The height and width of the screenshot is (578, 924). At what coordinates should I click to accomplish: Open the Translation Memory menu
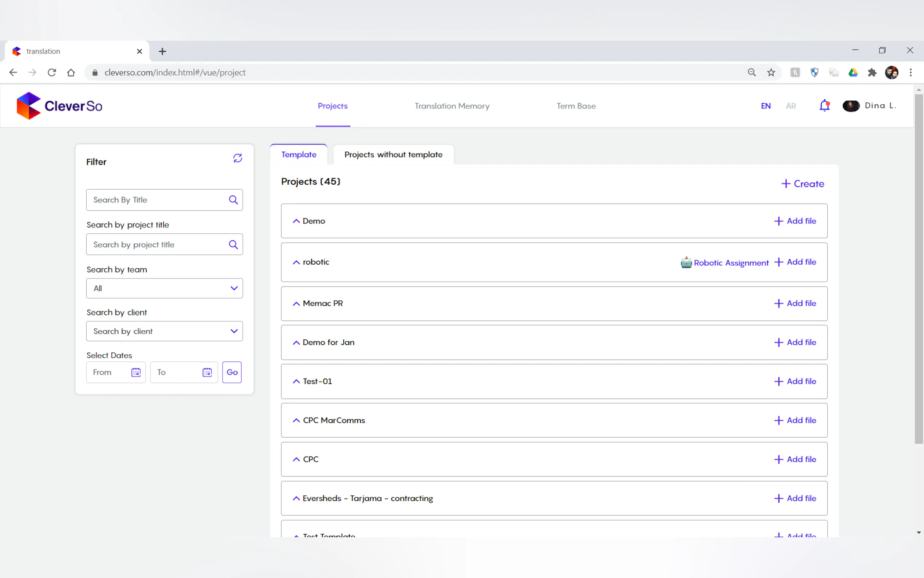tap(452, 106)
